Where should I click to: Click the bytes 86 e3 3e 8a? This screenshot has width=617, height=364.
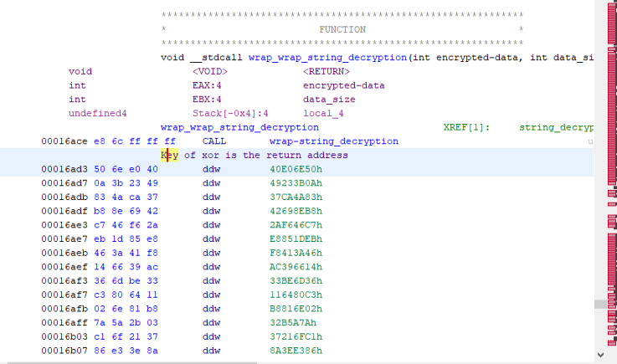[x=126, y=351]
